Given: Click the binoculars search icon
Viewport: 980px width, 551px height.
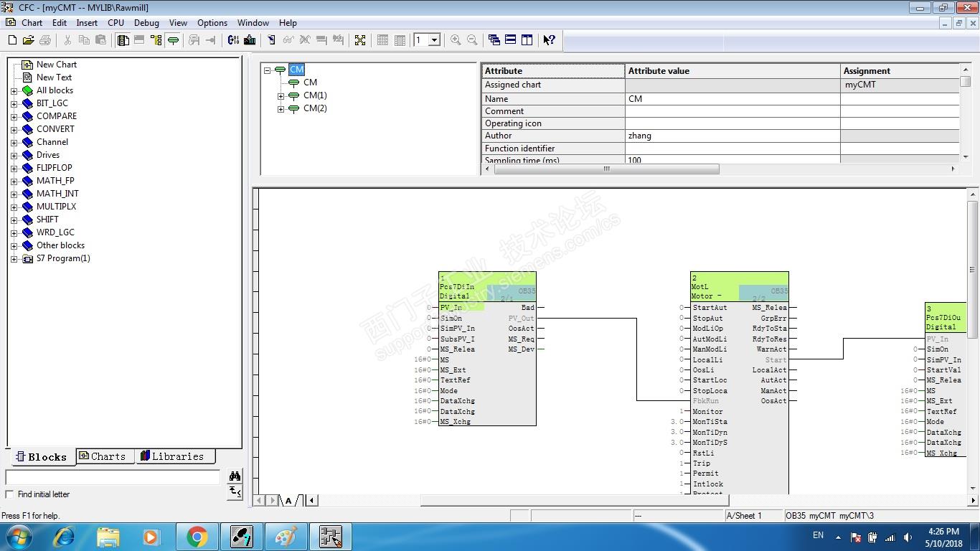Looking at the screenshot, I should (235, 476).
